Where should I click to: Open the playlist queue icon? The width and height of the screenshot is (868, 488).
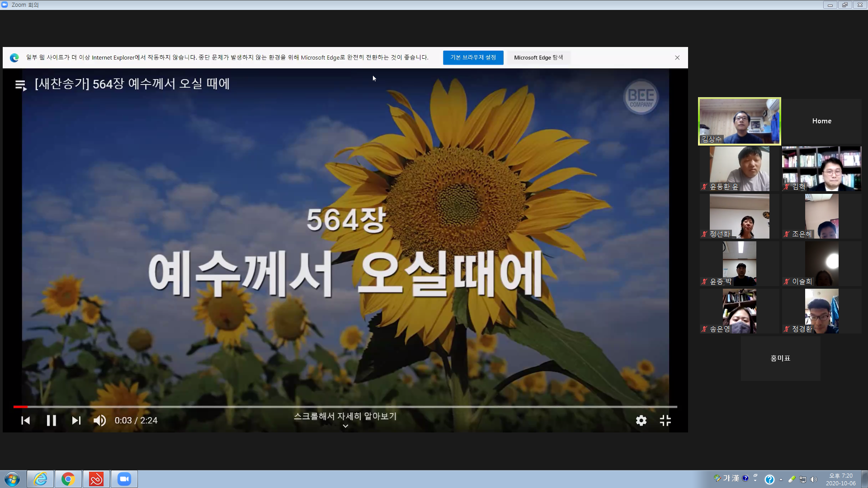21,84
